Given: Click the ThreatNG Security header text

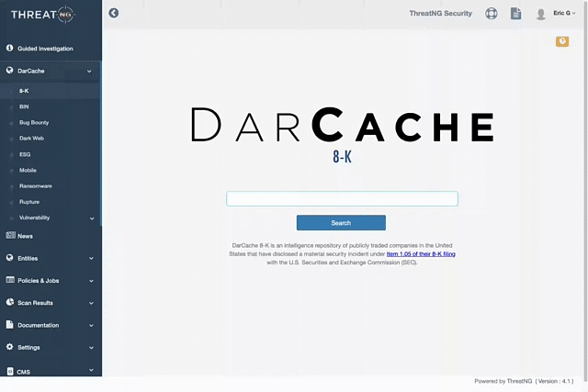Looking at the screenshot, I should [x=441, y=13].
